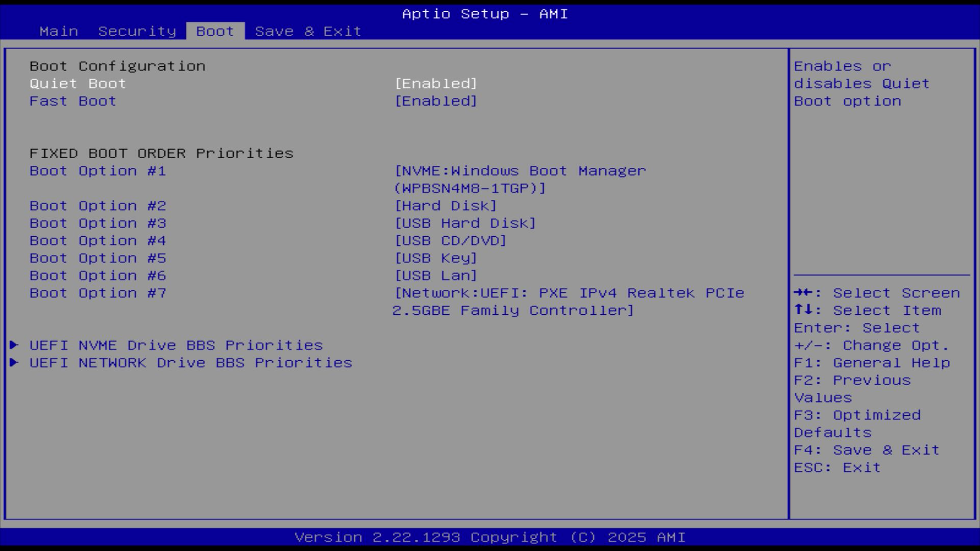The image size is (980, 551).
Task: Open UEFI NVME Drive BBS Priorities submenu
Action: [176, 345]
